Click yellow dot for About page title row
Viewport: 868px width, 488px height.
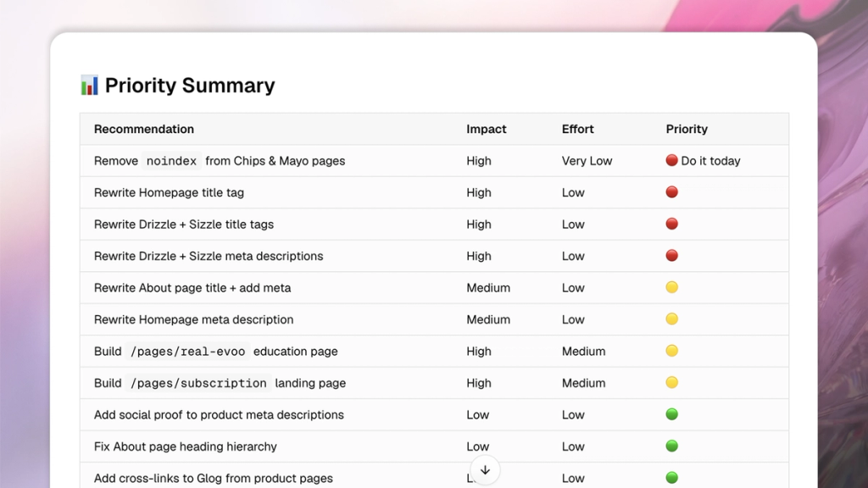pyautogui.click(x=671, y=287)
